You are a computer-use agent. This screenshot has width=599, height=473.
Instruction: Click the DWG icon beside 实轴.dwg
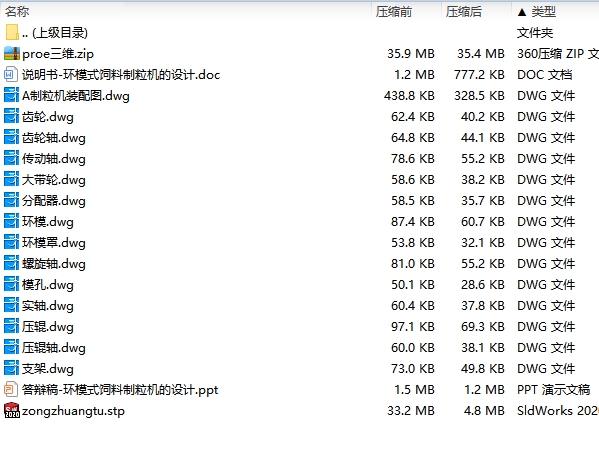[x=11, y=306]
